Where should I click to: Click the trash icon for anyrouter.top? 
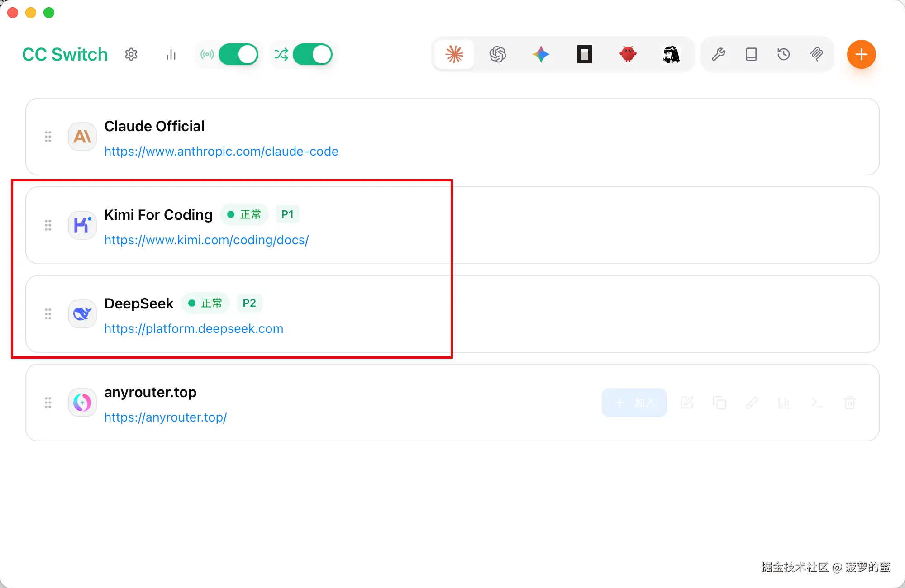(849, 403)
